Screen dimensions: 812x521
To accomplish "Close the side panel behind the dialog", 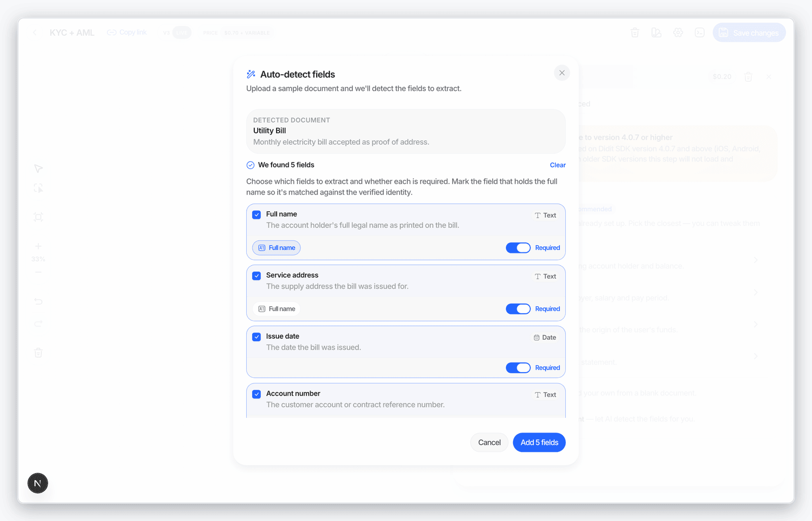I will [769, 77].
